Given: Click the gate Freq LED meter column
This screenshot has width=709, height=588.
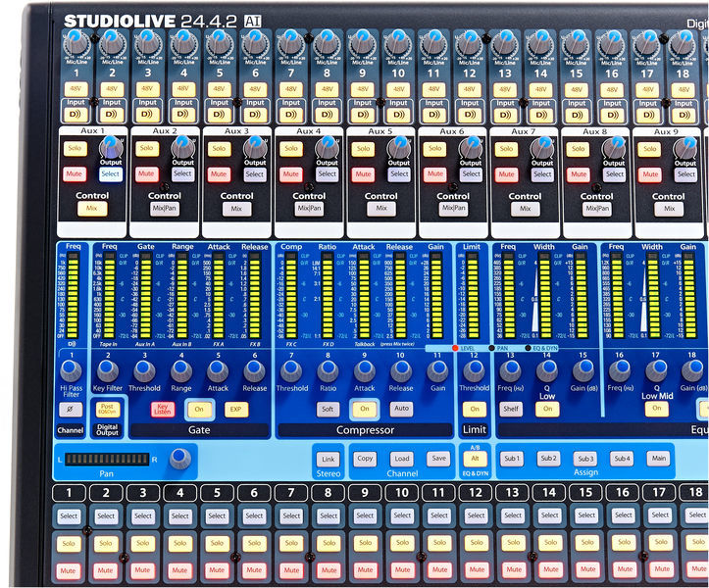Looking at the screenshot, I should 109,295.
